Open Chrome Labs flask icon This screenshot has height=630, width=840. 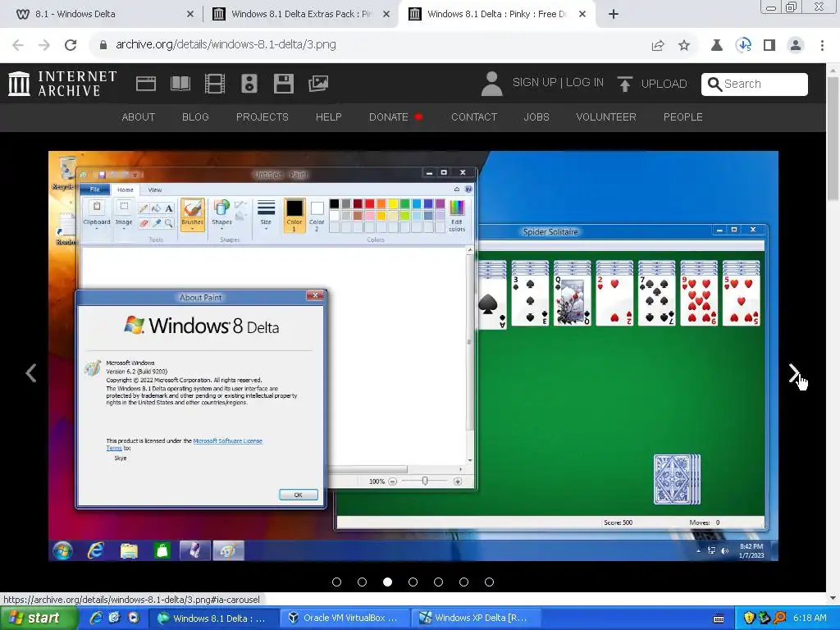pos(716,46)
